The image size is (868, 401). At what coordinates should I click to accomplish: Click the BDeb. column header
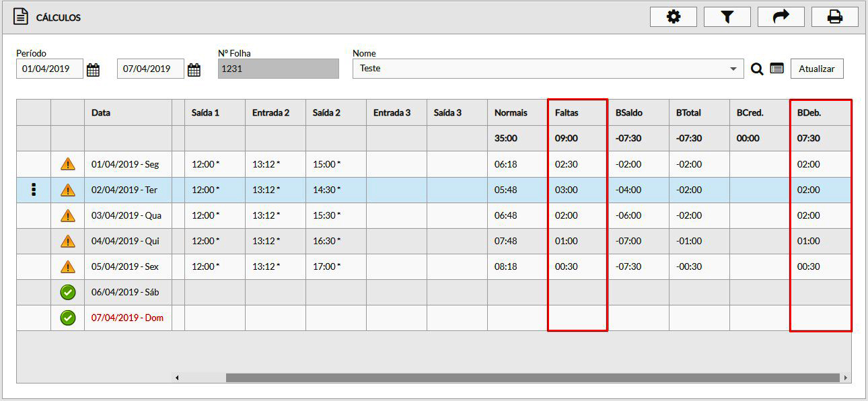point(809,113)
